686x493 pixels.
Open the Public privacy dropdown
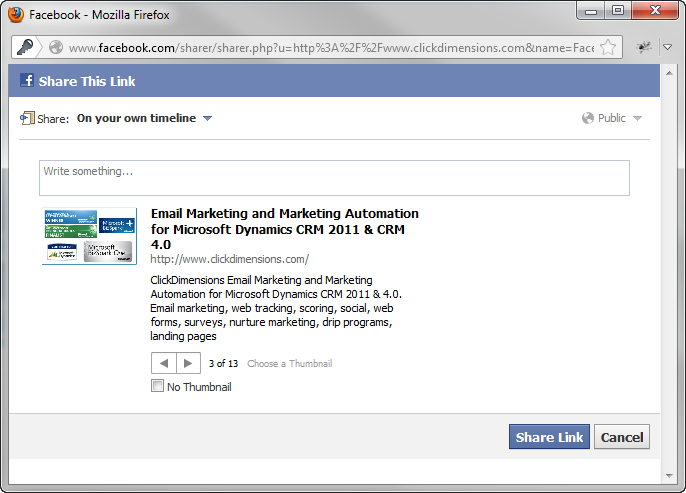[x=612, y=118]
